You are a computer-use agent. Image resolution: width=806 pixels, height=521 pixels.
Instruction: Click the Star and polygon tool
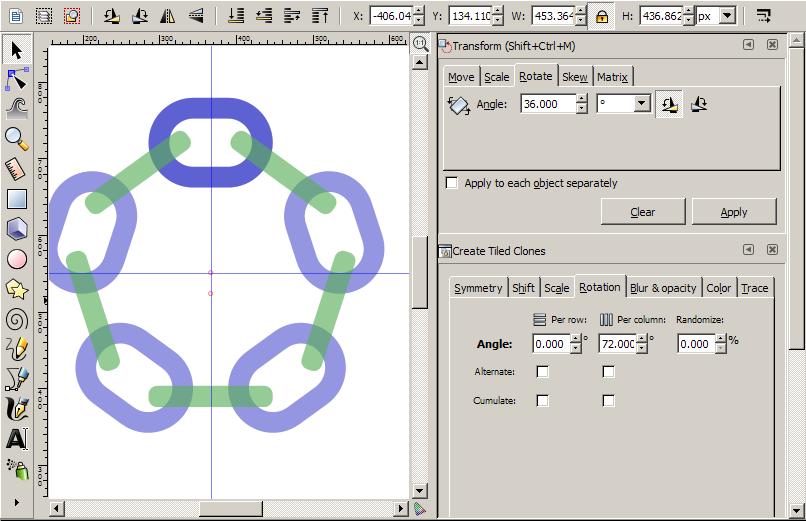click(16, 289)
